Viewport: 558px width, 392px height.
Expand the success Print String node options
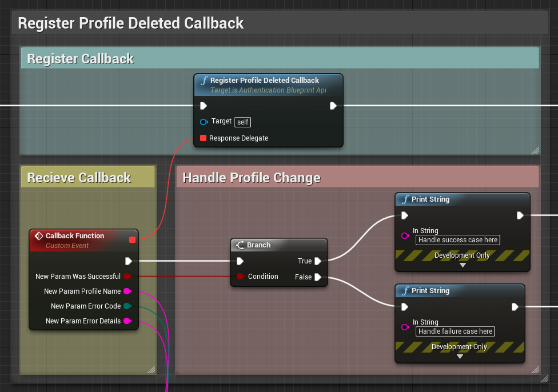[463, 265]
